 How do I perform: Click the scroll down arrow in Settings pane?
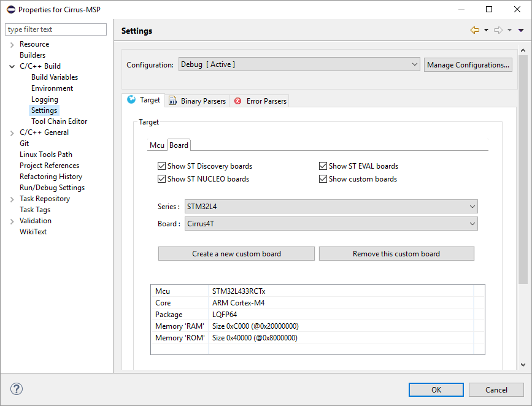point(523,365)
